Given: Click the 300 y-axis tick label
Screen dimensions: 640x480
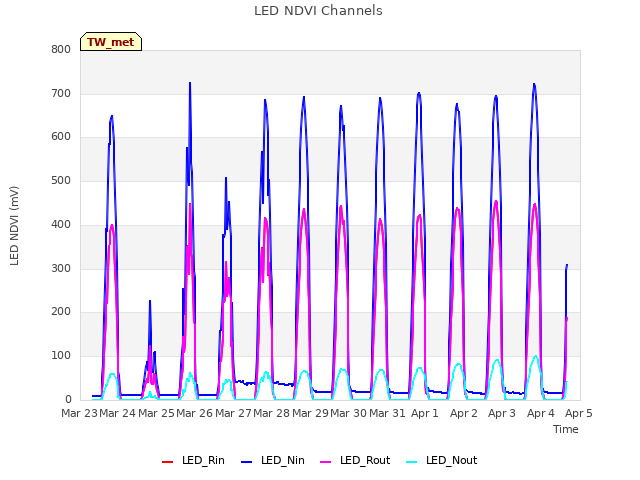Looking at the screenshot, I should [x=61, y=269].
